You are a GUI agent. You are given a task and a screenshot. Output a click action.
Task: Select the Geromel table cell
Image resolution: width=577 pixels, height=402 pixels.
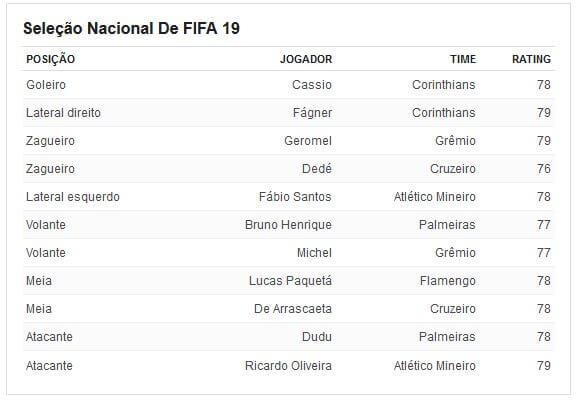(308, 141)
